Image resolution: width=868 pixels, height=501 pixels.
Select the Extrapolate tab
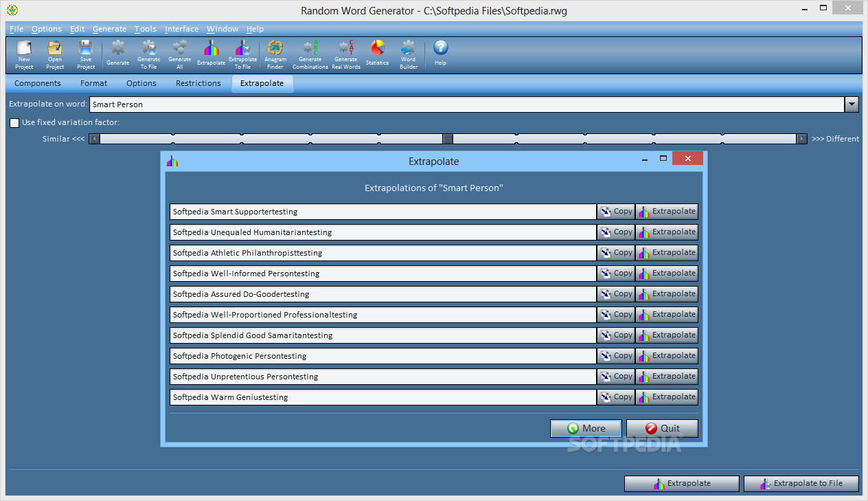262,84
